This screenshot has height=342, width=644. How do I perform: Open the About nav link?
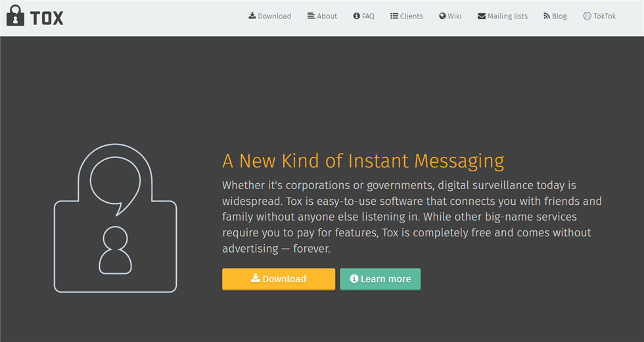pos(322,16)
